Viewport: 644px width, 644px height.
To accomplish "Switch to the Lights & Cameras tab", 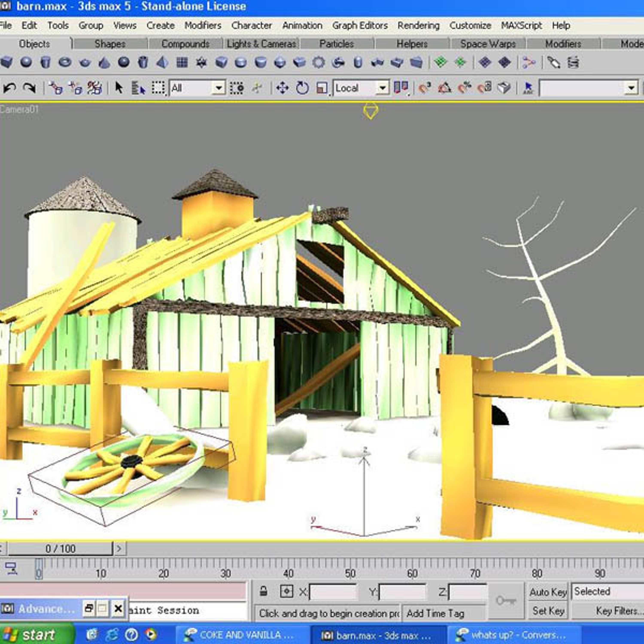I will click(x=261, y=44).
